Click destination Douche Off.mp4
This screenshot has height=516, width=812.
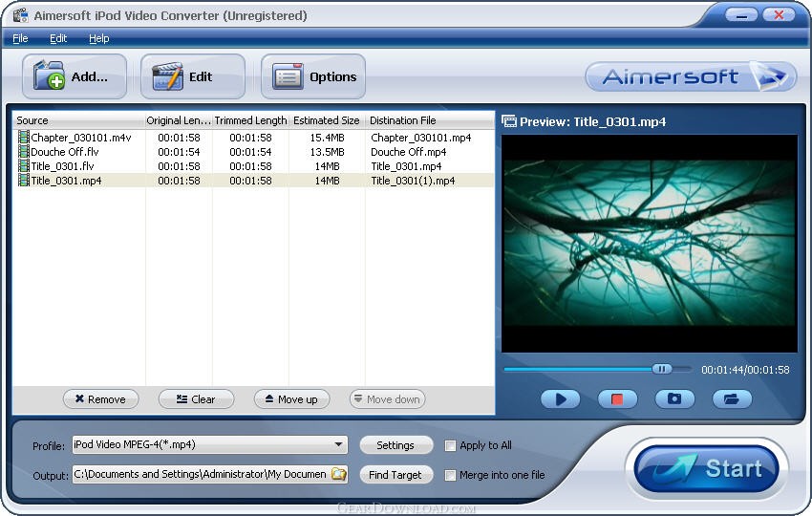(x=409, y=152)
